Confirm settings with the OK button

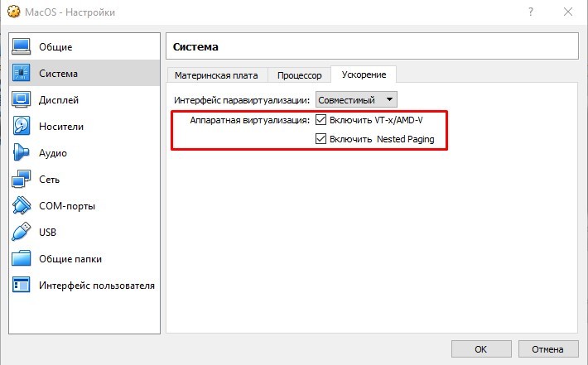[x=480, y=347]
